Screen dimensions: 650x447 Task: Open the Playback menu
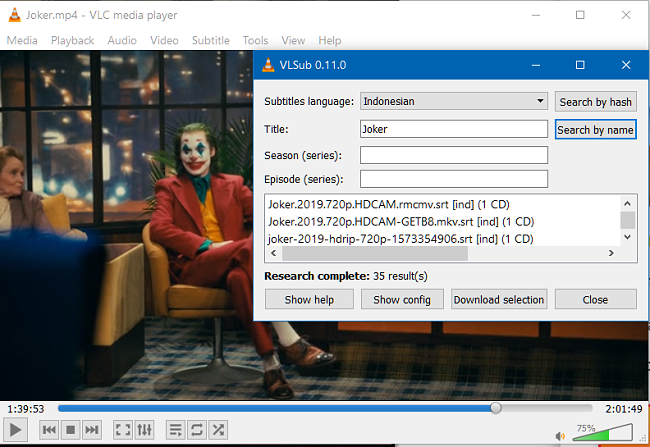pos(73,40)
